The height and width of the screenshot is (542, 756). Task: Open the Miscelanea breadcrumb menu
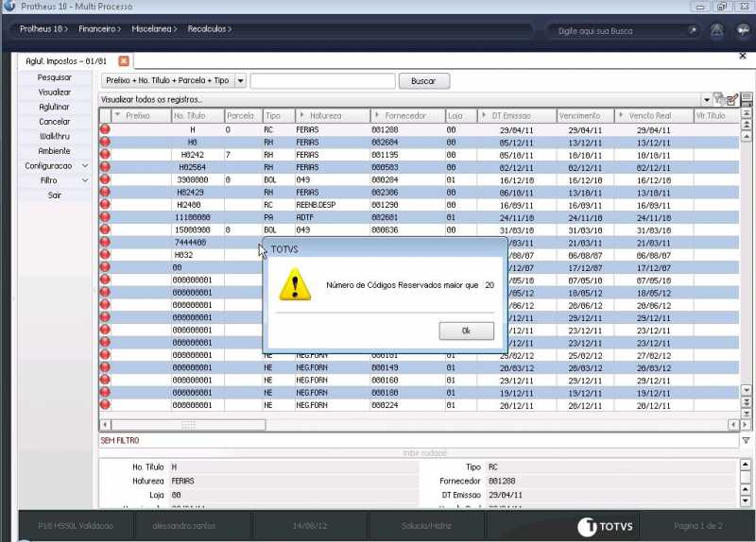[x=154, y=29]
